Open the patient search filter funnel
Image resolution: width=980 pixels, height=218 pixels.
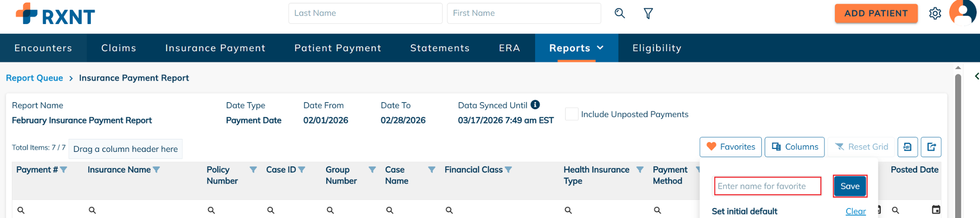pos(648,13)
